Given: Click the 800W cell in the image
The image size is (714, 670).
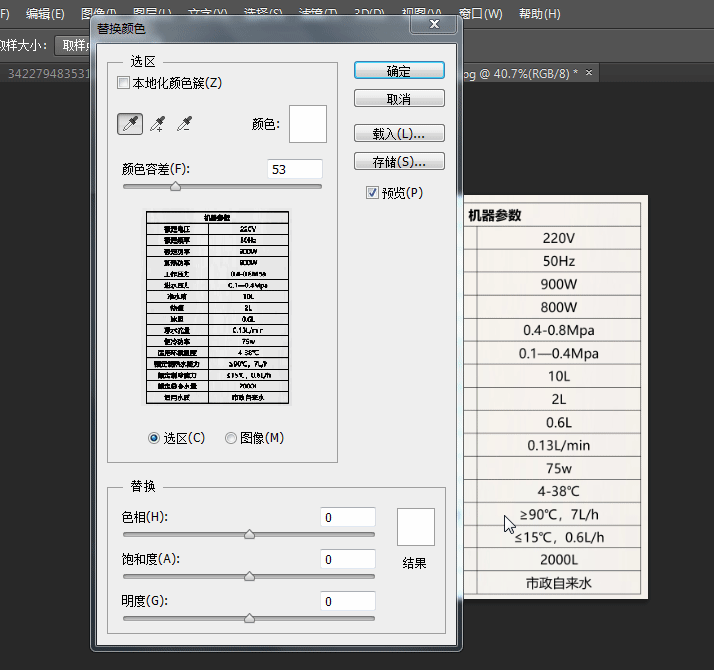Looking at the screenshot, I should (x=558, y=307).
